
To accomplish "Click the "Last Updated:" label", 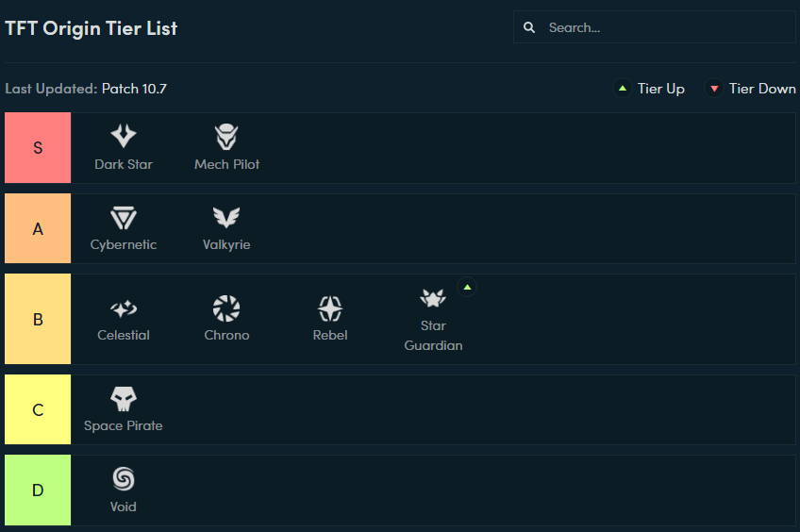I will pos(51,89).
